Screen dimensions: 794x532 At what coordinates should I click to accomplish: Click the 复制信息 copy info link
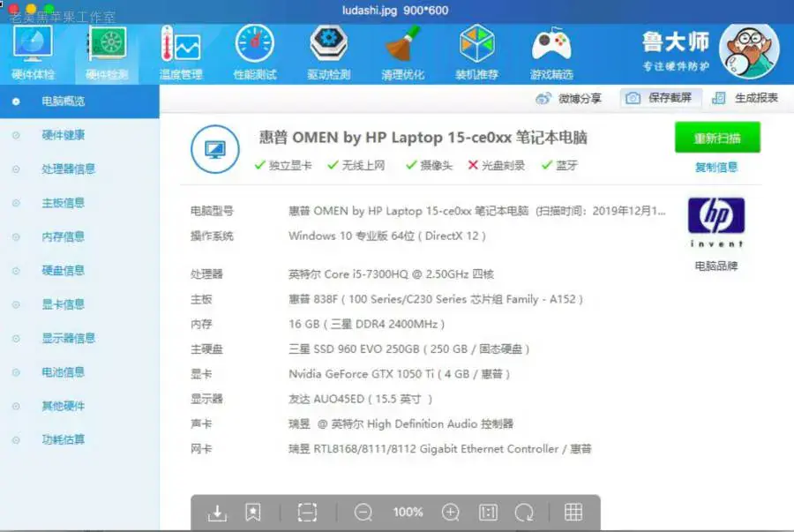pos(716,167)
